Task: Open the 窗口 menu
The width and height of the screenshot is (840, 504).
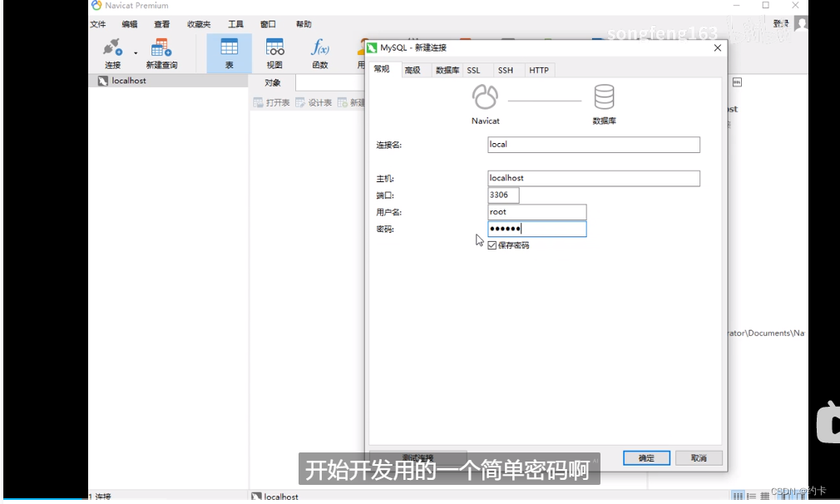Action: (268, 24)
